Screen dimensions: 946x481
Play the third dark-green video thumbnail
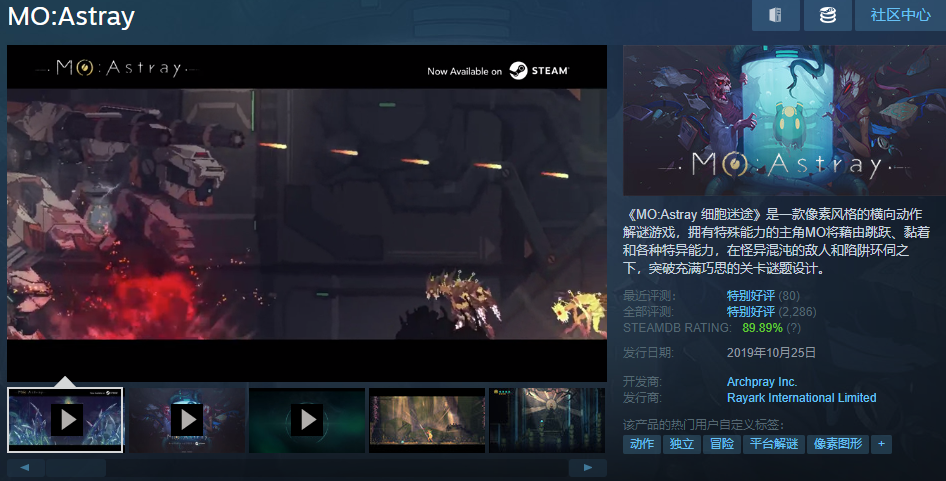click(307, 420)
